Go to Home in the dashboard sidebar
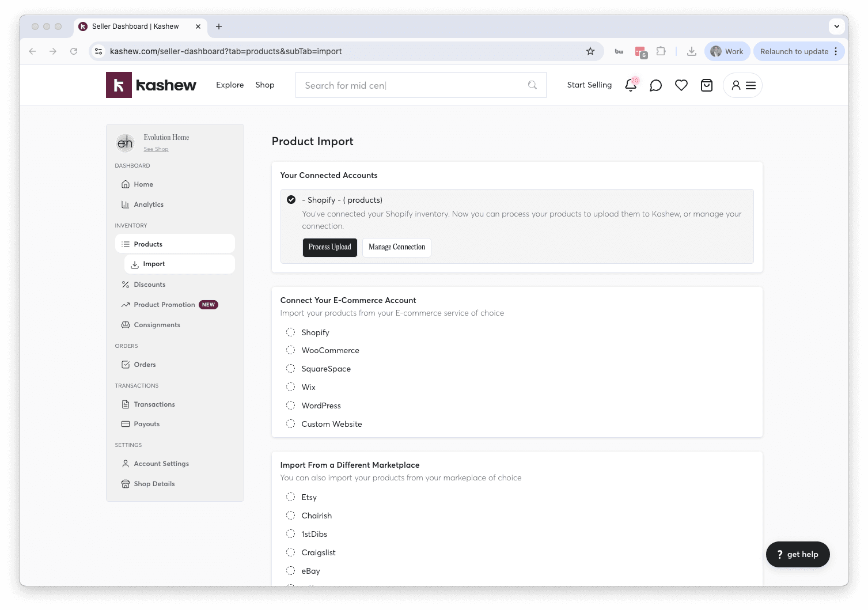 point(143,184)
